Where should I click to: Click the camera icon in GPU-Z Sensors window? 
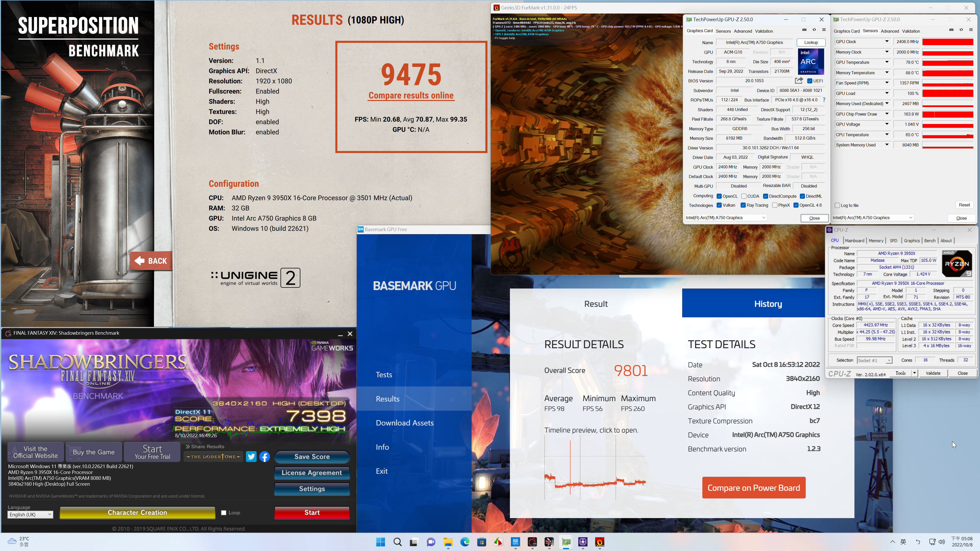point(951,30)
